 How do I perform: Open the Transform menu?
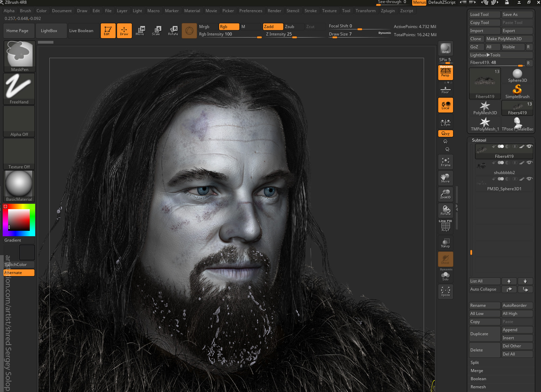point(366,11)
